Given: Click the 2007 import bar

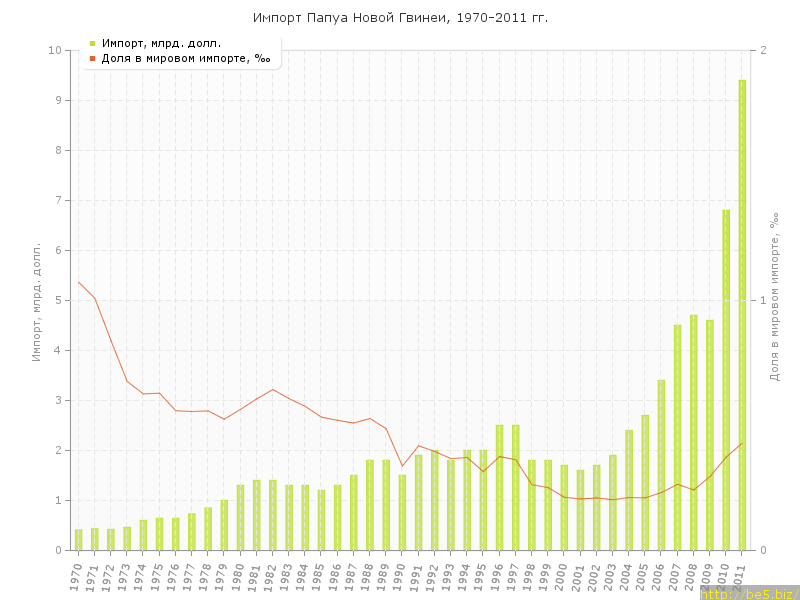Looking at the screenshot, I should [x=677, y=437].
